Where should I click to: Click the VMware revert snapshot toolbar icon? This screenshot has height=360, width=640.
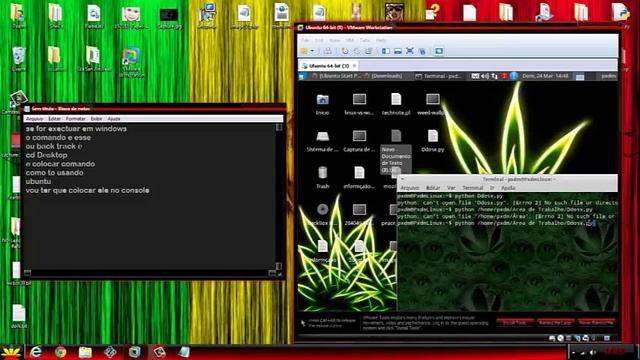point(357,51)
